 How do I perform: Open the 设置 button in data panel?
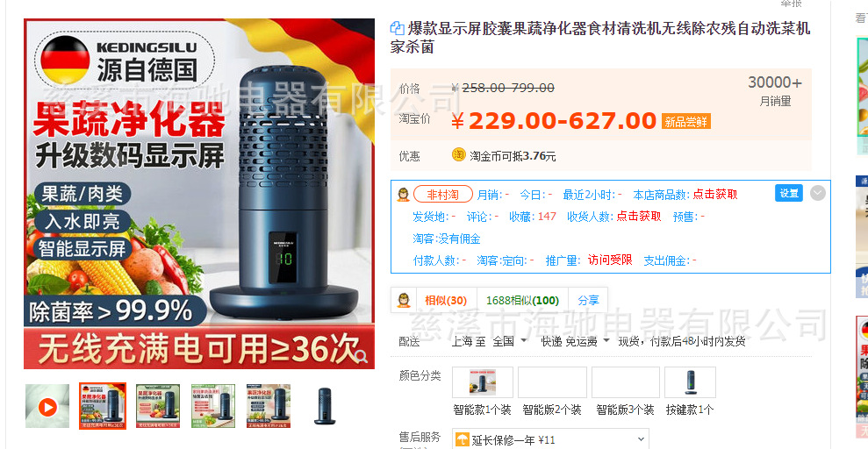pos(789,193)
